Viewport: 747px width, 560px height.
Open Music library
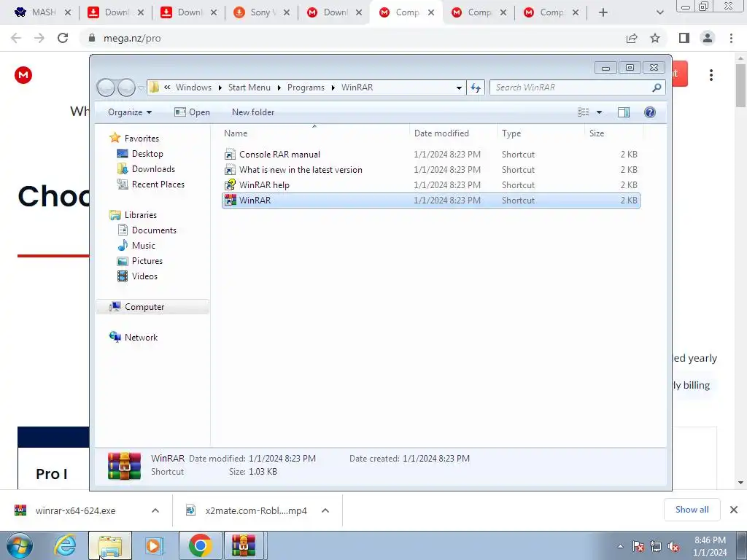click(x=144, y=246)
